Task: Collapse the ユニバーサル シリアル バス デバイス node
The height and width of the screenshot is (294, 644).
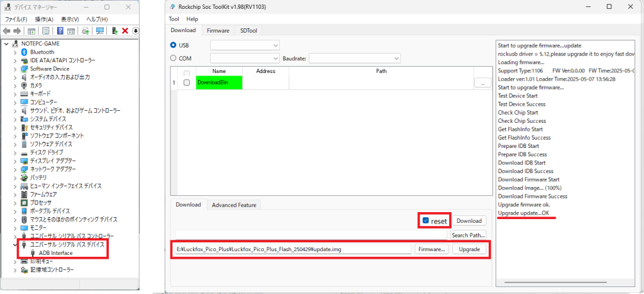Action: 16,244
